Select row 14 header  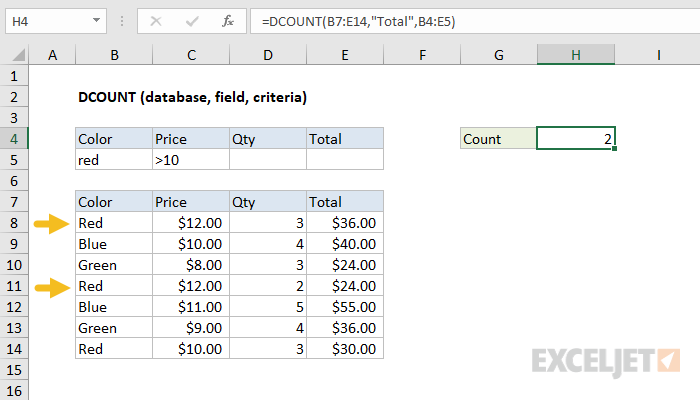(14, 349)
